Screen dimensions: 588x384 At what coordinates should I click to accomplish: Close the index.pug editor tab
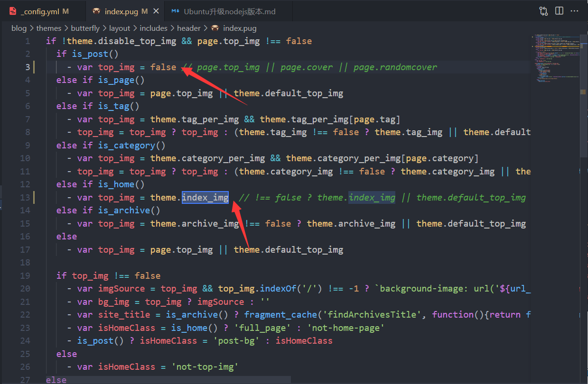click(x=157, y=11)
